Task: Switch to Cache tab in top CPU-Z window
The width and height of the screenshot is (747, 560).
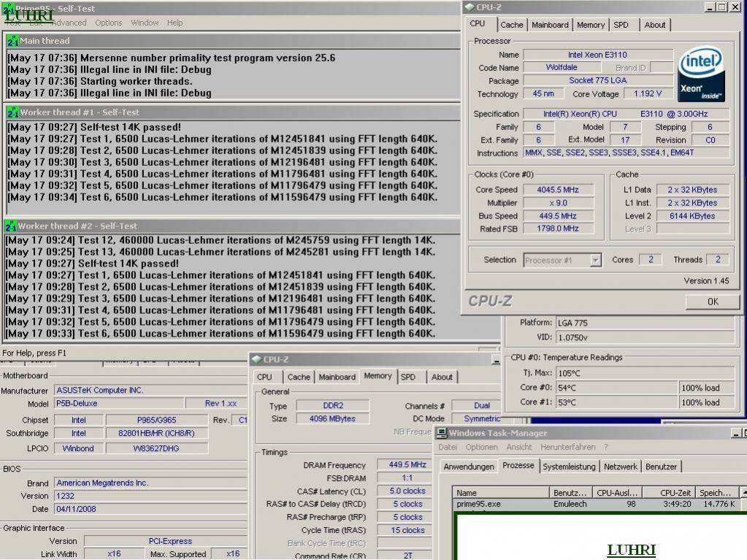Action: click(x=512, y=25)
